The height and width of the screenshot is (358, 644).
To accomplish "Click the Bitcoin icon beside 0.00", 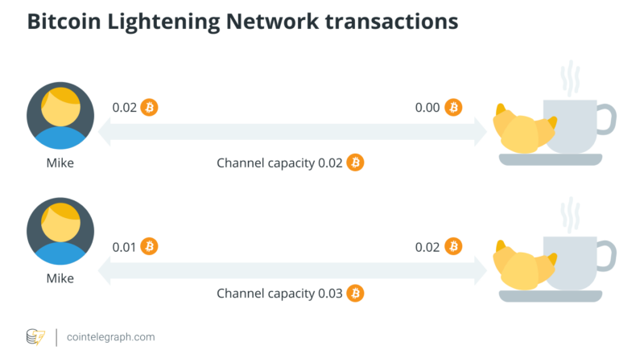I will pos(453,108).
